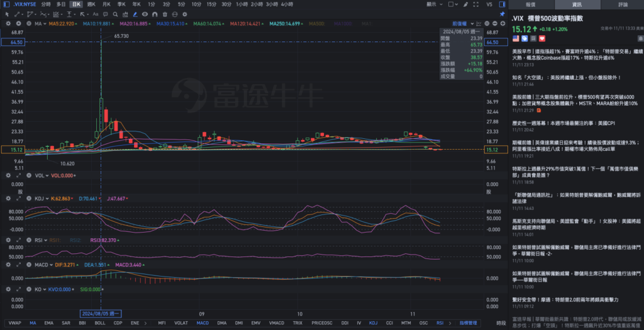This screenshot has width=644, height=330.
Task: Click the alert bell icon
Action: (640, 38)
